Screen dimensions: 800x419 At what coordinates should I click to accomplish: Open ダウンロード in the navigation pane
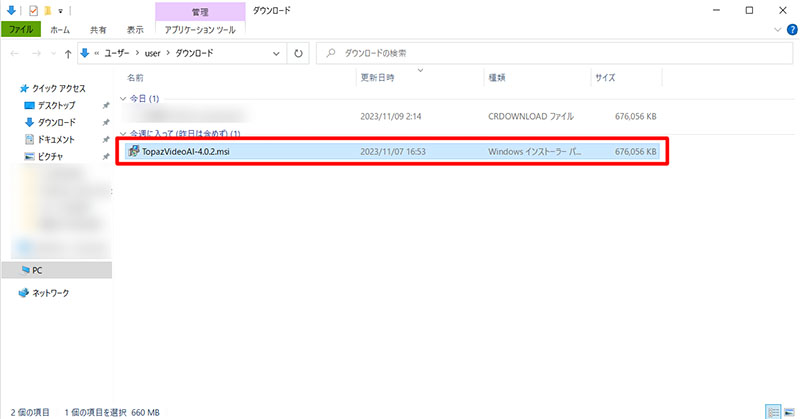56,122
